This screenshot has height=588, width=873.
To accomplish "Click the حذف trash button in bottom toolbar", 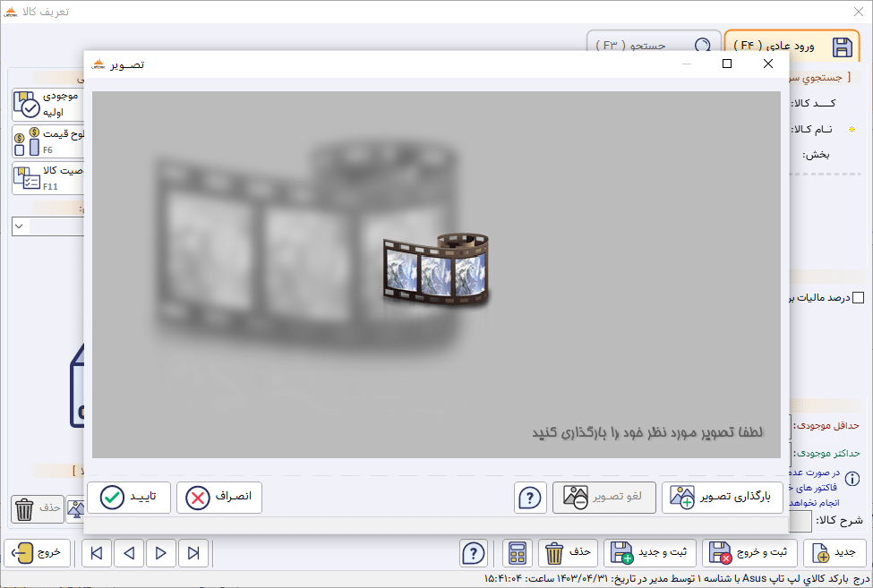I will [568, 553].
